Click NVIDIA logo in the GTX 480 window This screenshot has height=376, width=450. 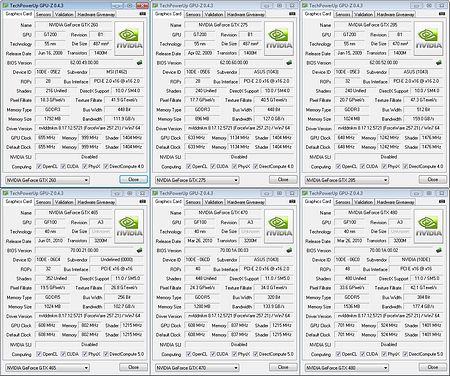tap(429, 227)
